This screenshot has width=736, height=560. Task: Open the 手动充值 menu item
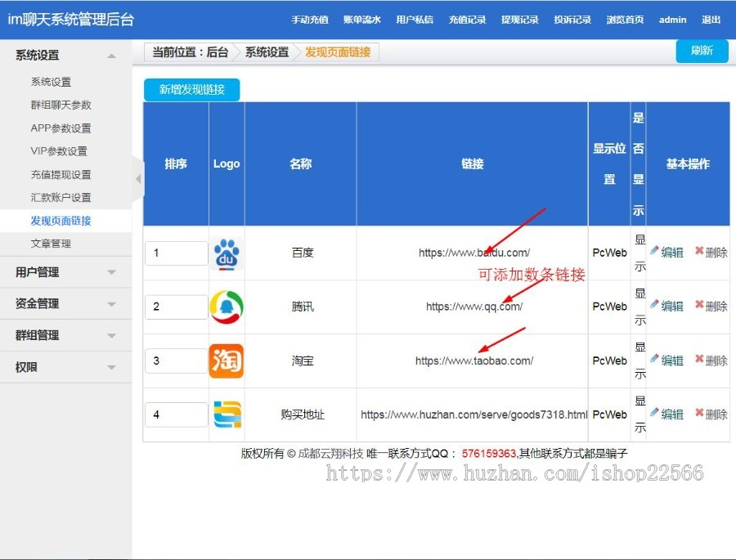309,20
